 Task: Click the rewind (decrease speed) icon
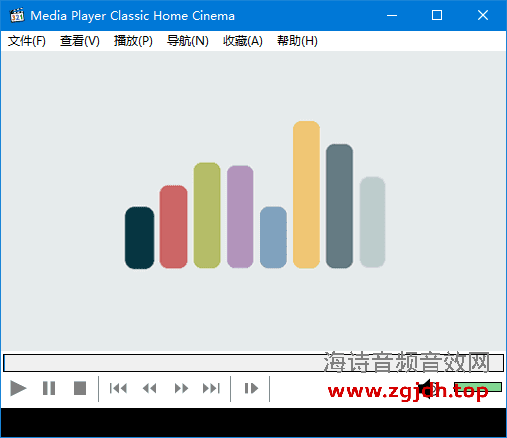point(149,388)
